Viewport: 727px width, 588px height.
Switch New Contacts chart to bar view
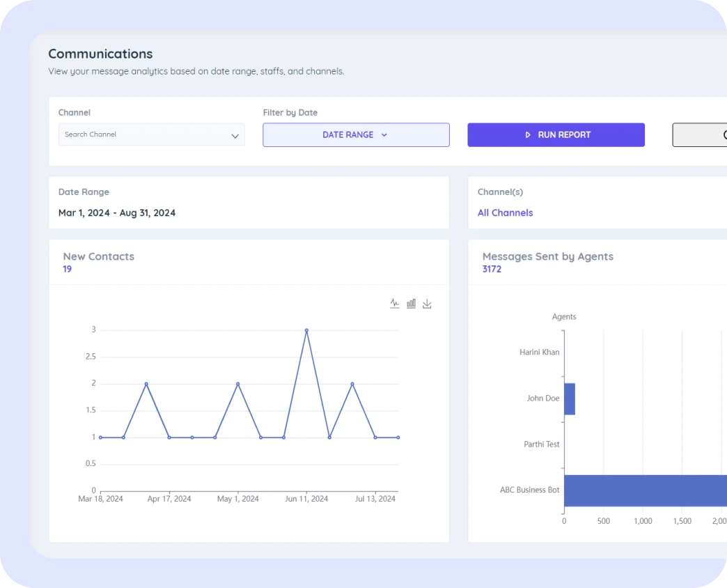click(411, 304)
